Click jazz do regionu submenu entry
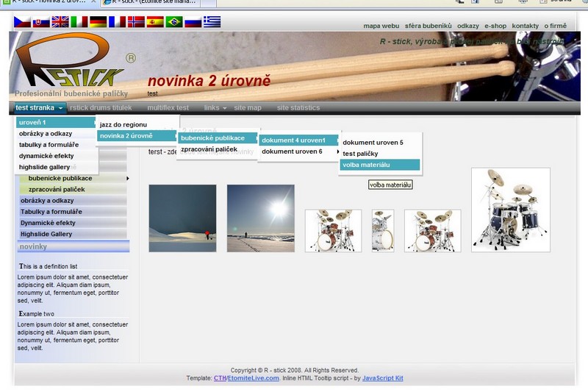This screenshot has width=588, height=392. [137, 124]
